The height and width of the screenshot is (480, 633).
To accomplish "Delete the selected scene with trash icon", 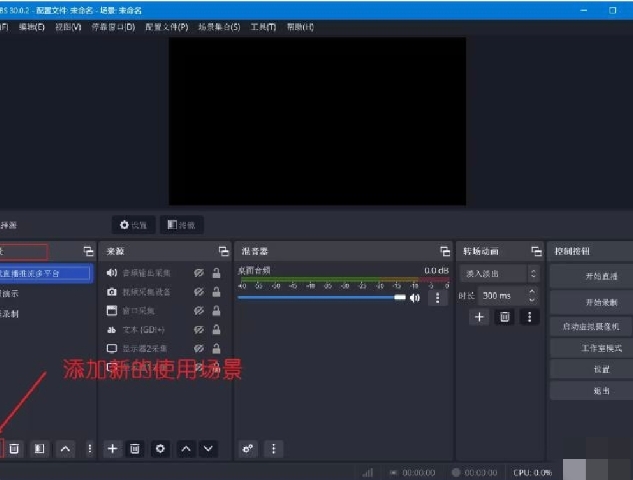I will [x=15, y=449].
